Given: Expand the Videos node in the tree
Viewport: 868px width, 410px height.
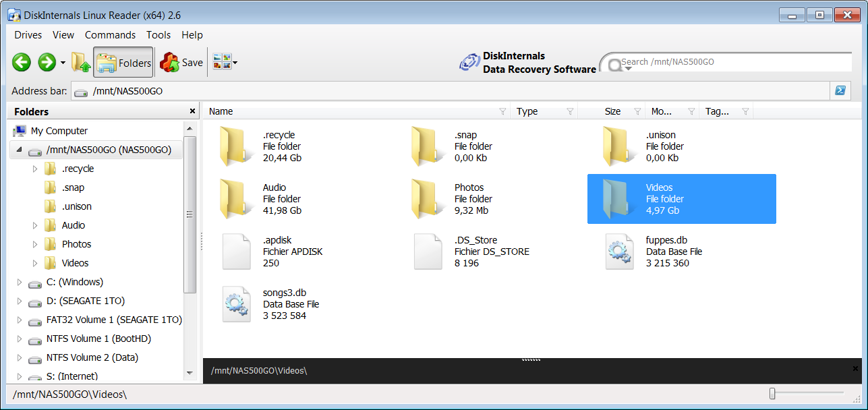Looking at the screenshot, I should pos(35,263).
